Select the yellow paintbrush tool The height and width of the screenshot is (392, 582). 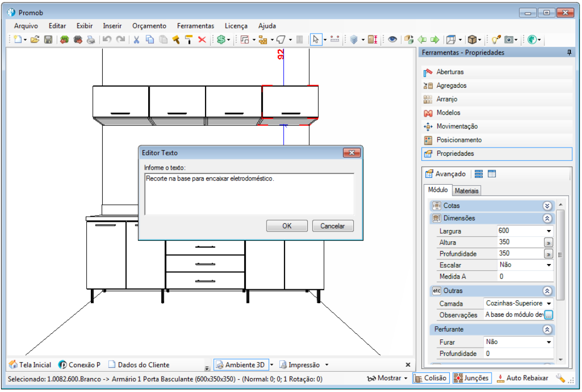(176, 39)
